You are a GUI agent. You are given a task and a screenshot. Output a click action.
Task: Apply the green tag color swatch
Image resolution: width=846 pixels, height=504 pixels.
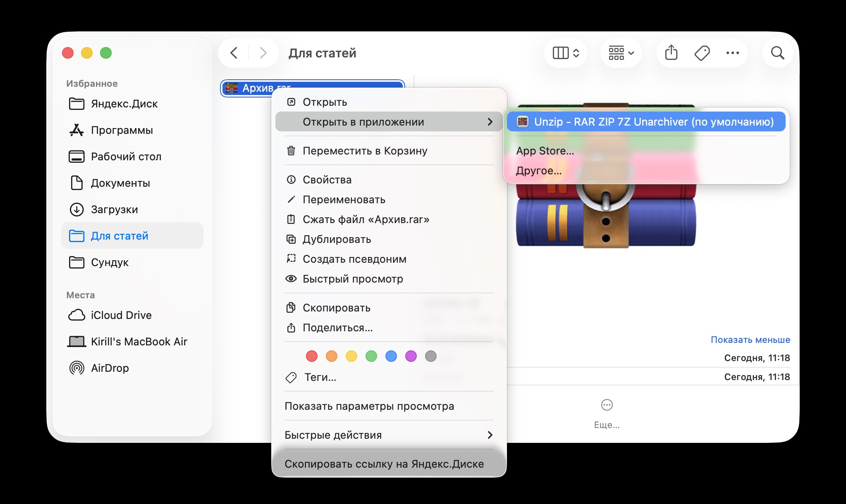pos(371,356)
